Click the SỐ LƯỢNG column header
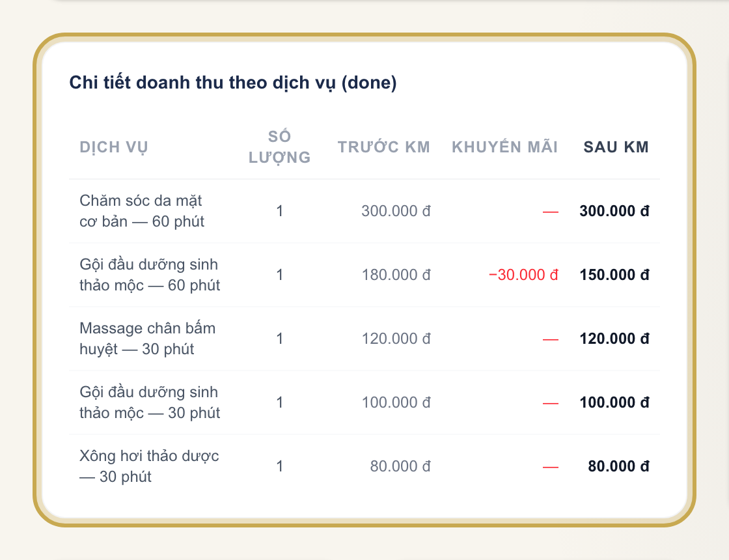The height and width of the screenshot is (560, 729). click(x=279, y=147)
